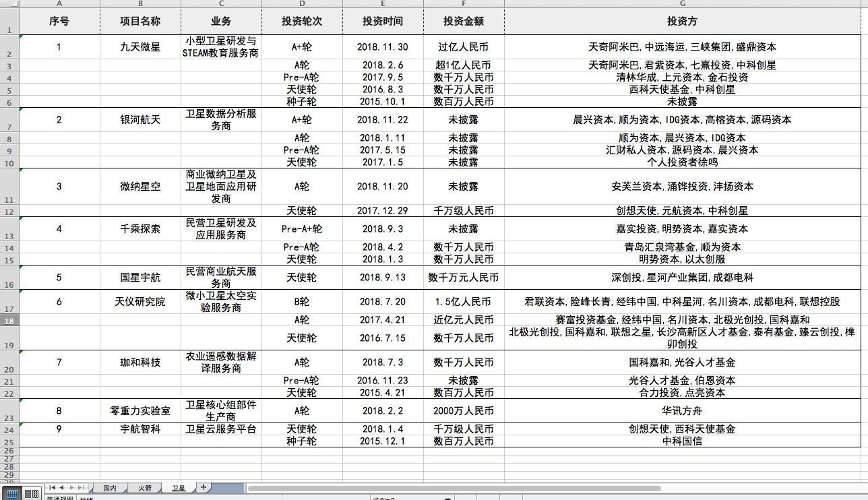Click the date cell 2018.11.30
The width and height of the screenshot is (868, 500).
(x=383, y=47)
